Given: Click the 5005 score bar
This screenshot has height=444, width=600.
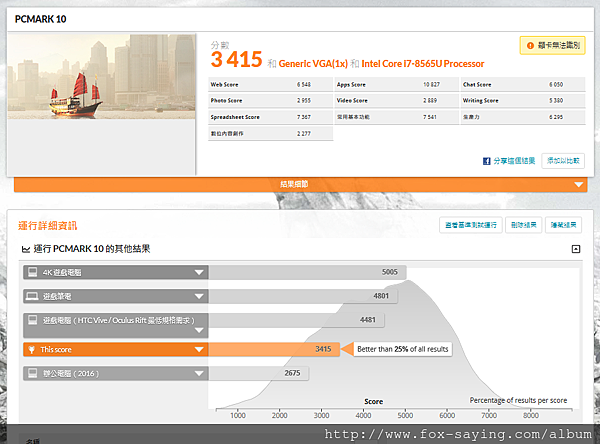Looking at the screenshot, I should click(307, 272).
